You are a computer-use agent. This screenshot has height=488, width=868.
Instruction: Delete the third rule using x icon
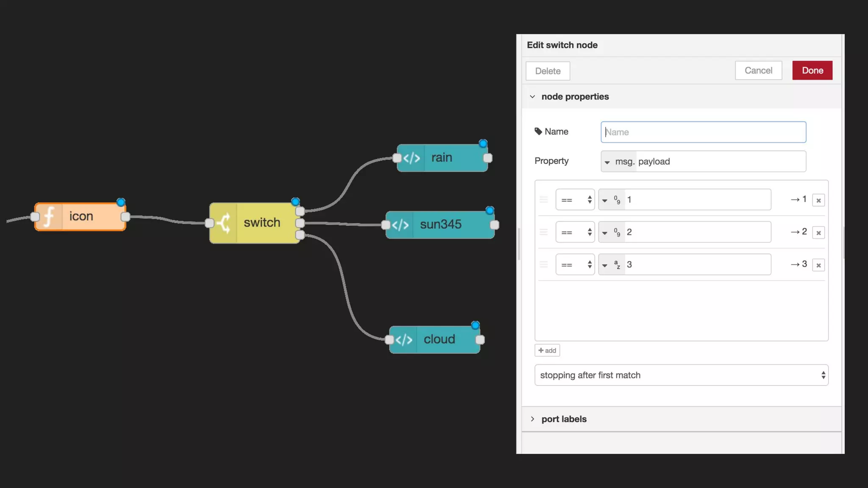[818, 265]
